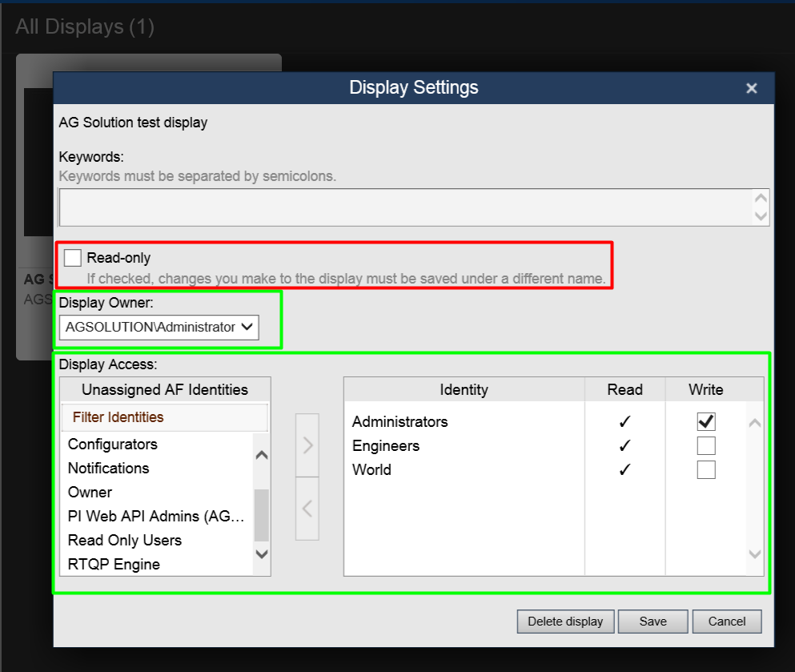Image resolution: width=795 pixels, height=672 pixels.
Task: Click right arrow to assign identity
Action: click(307, 445)
